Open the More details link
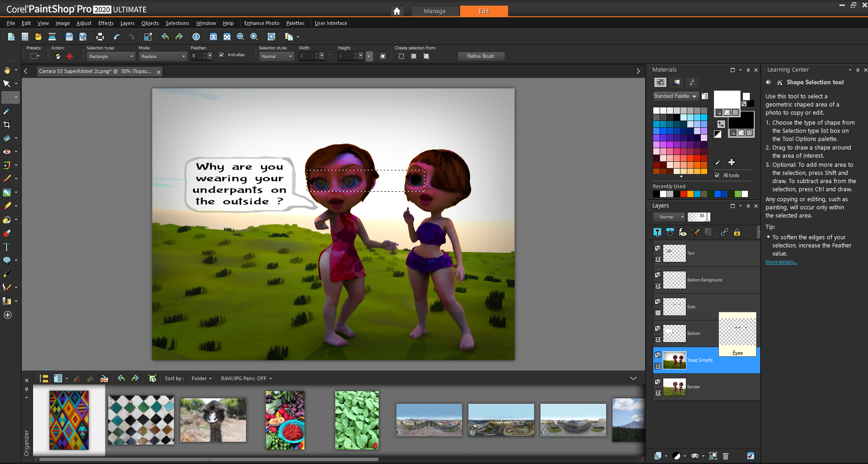Screen dimensions: 868x464 (x=781, y=262)
